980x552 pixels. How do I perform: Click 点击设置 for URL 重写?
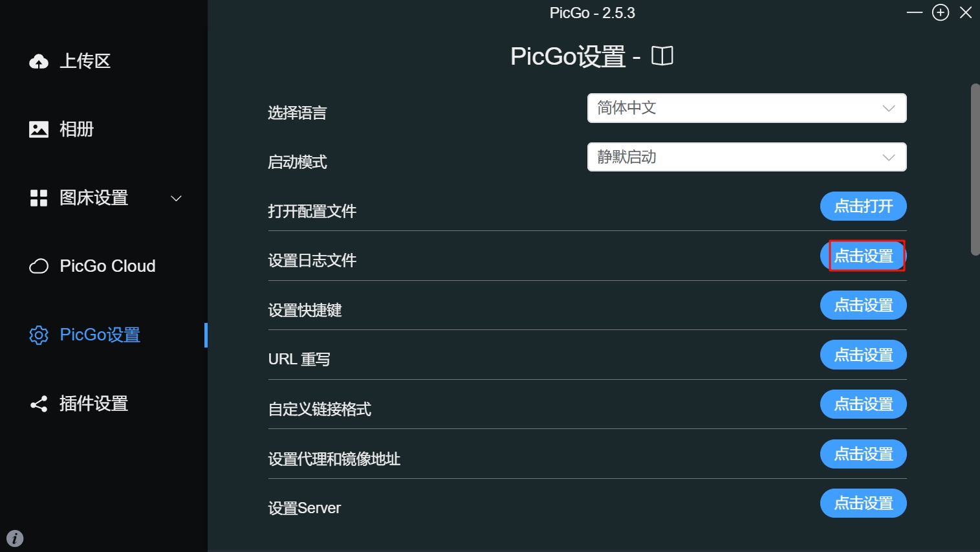(x=863, y=355)
